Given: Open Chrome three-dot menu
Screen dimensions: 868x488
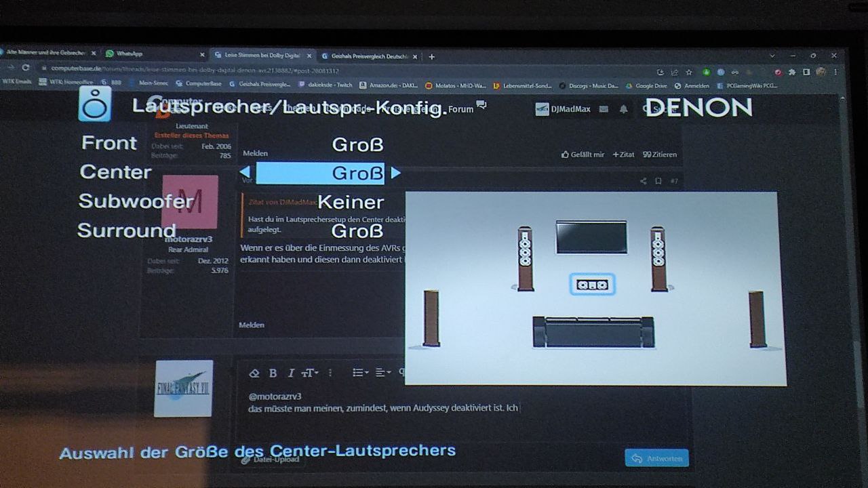Looking at the screenshot, I should point(836,72).
